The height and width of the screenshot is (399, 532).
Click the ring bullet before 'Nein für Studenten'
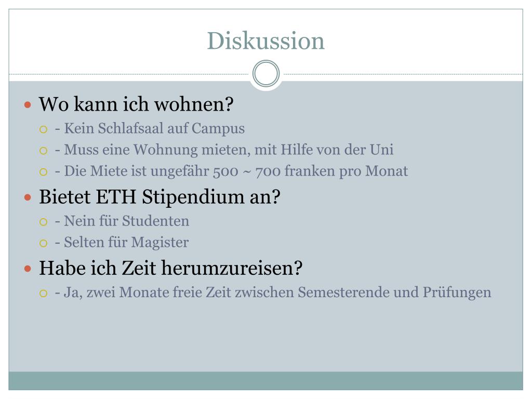(43, 222)
